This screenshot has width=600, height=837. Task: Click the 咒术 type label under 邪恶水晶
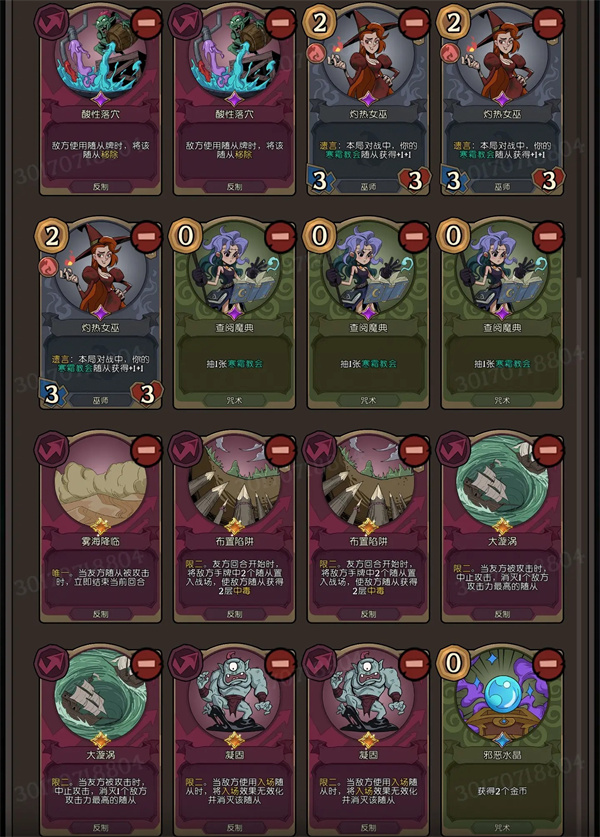coord(502,828)
